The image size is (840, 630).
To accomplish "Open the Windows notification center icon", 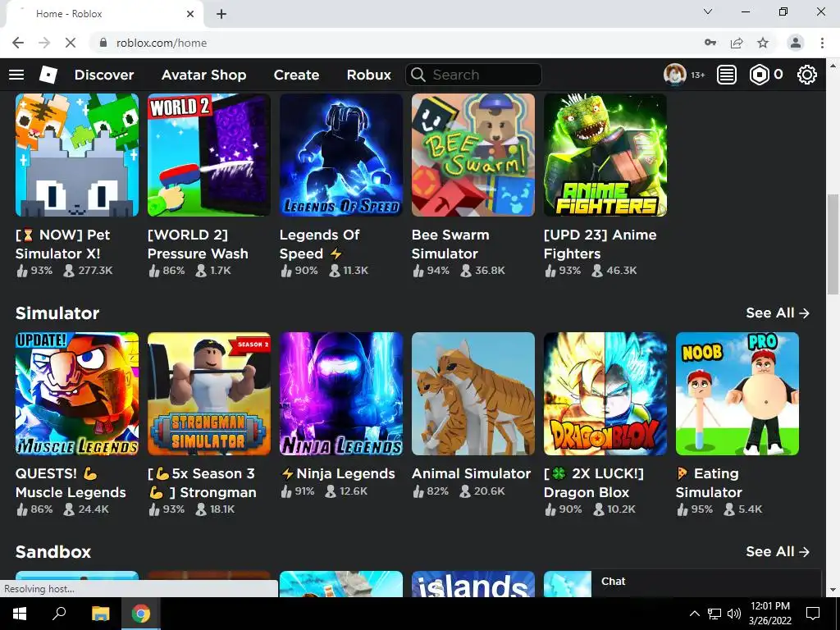I will (813, 614).
